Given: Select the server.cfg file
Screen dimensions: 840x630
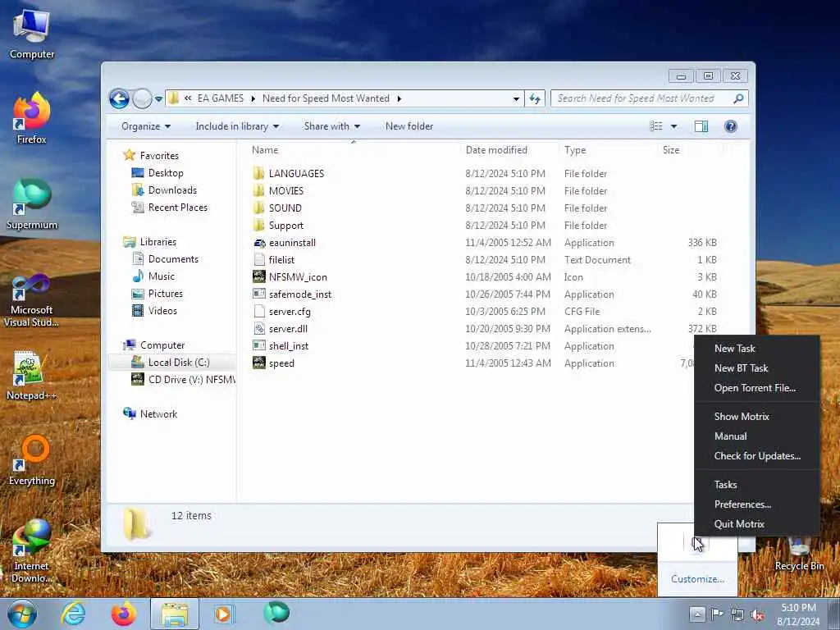Looking at the screenshot, I should tap(290, 311).
